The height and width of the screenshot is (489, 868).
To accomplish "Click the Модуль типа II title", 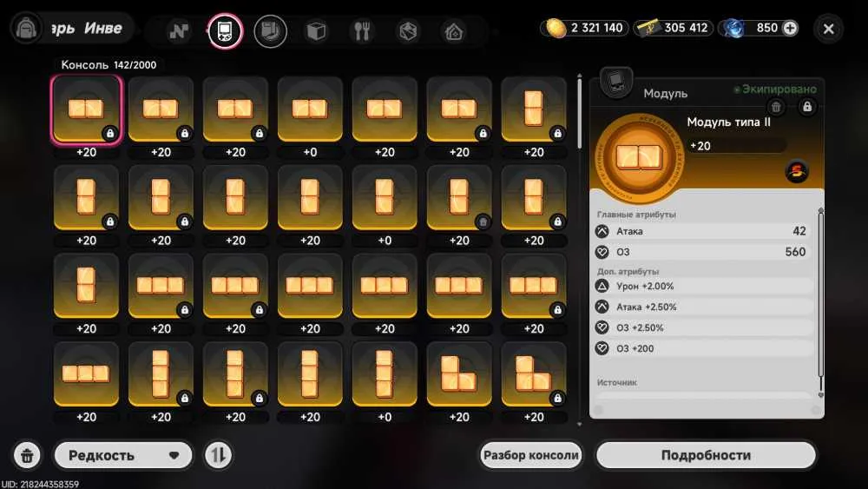I will 728,122.
